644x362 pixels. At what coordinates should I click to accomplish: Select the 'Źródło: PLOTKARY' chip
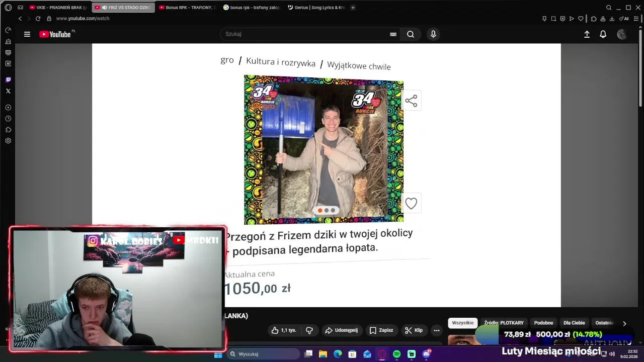504,323
